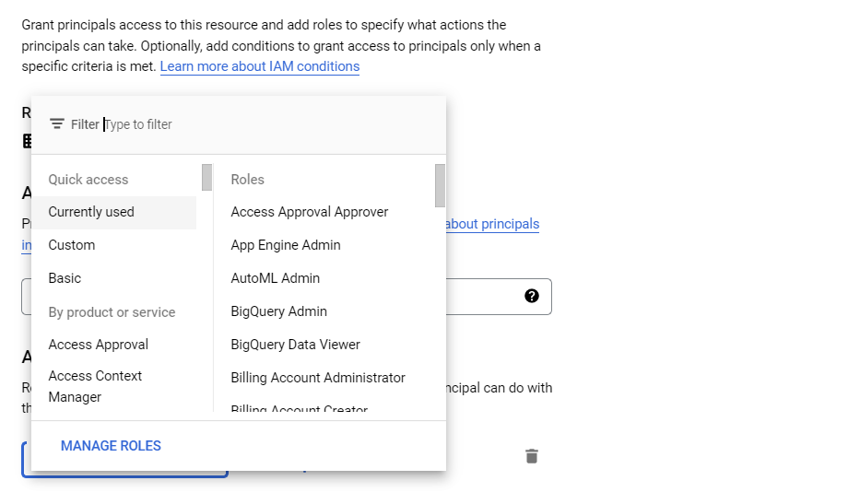Select the BigQuery Admin role
This screenshot has width=860, height=504.
[278, 311]
